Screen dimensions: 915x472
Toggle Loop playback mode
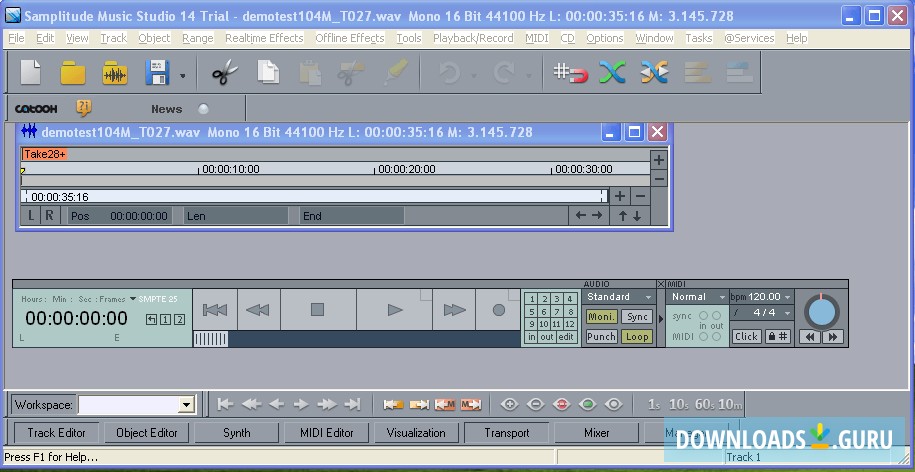[637, 337]
